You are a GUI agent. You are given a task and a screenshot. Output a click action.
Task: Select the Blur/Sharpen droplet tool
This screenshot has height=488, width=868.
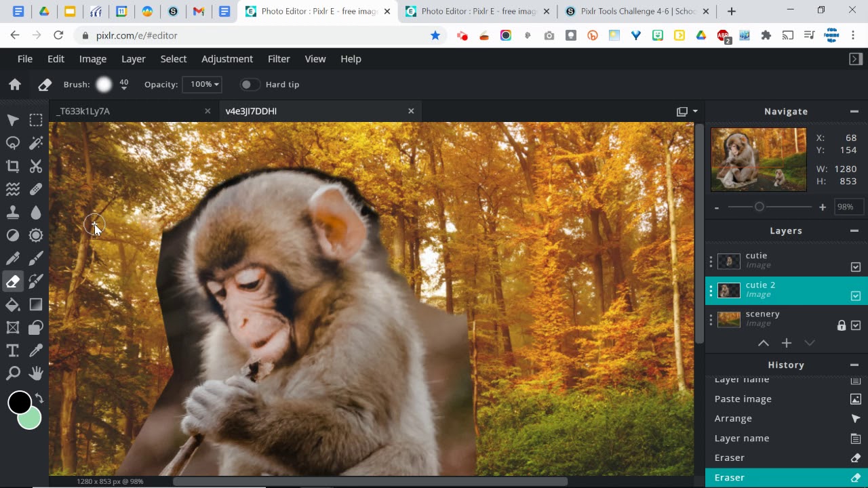tap(36, 212)
